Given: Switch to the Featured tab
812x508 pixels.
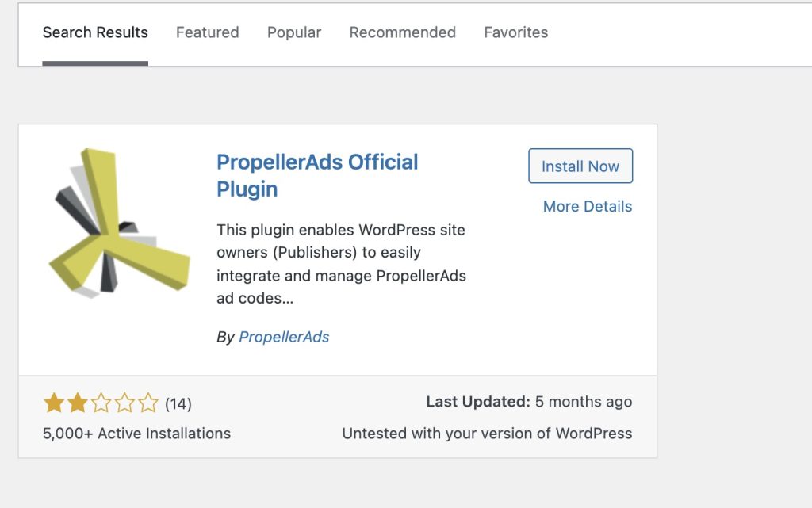Looking at the screenshot, I should (x=207, y=32).
